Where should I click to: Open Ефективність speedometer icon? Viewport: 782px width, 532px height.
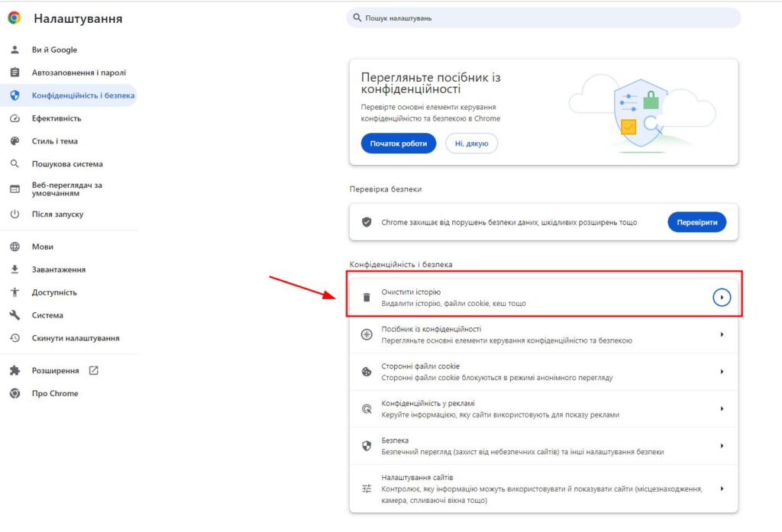pyautogui.click(x=15, y=118)
